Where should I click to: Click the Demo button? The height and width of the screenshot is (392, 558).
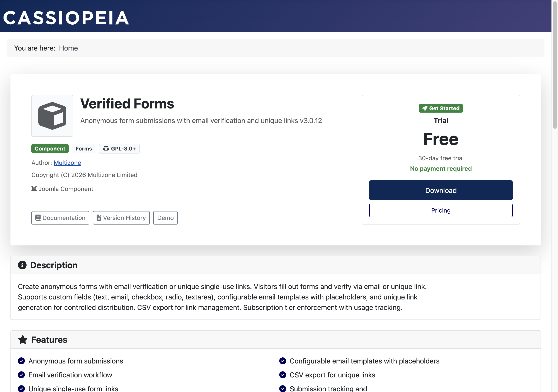point(165,218)
